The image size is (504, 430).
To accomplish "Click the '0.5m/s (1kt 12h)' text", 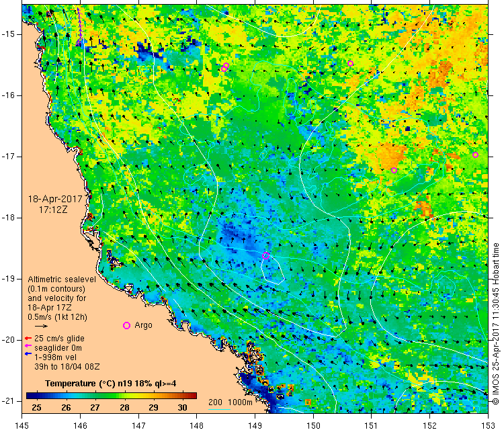I will tap(57, 317).
